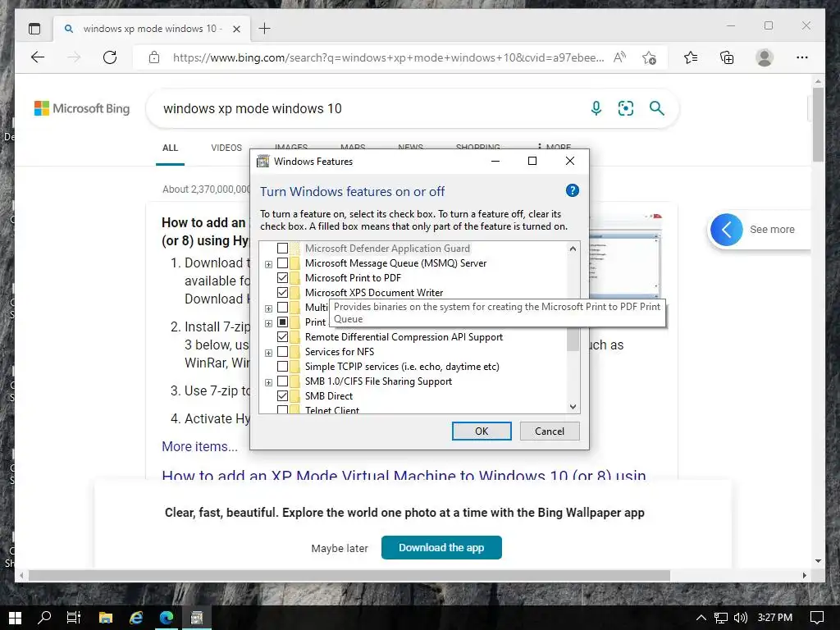This screenshot has width=840, height=630.
Task: Click the Edge back arrow button
Action: (x=38, y=57)
